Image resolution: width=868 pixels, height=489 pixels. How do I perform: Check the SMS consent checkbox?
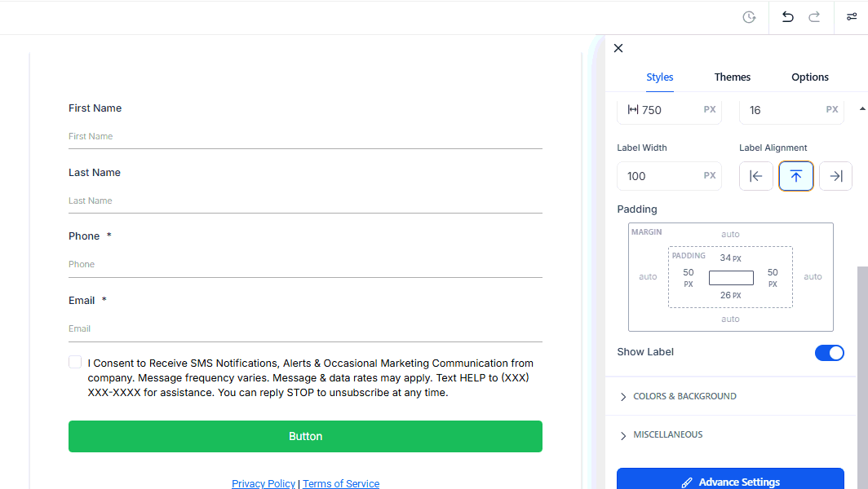click(75, 362)
